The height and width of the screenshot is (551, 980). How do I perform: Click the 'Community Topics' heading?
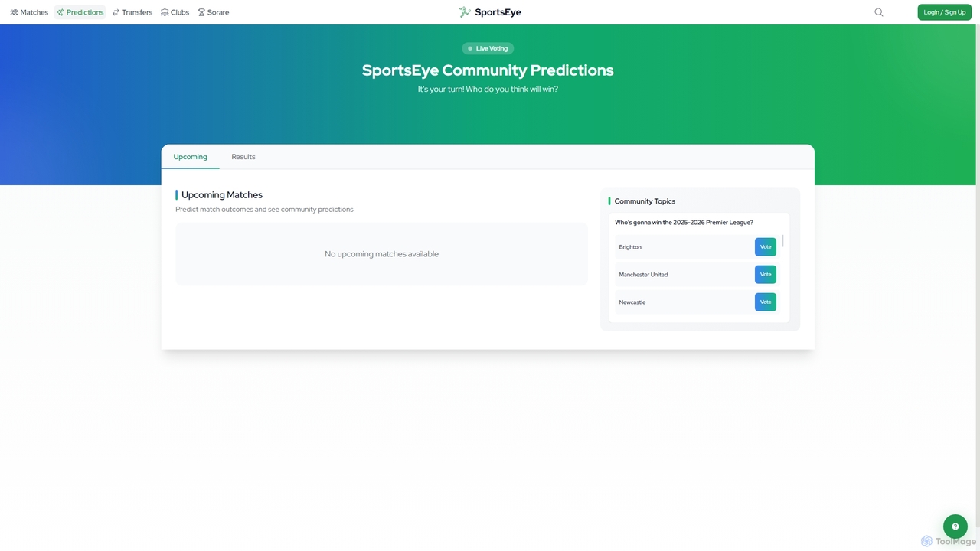[645, 201]
